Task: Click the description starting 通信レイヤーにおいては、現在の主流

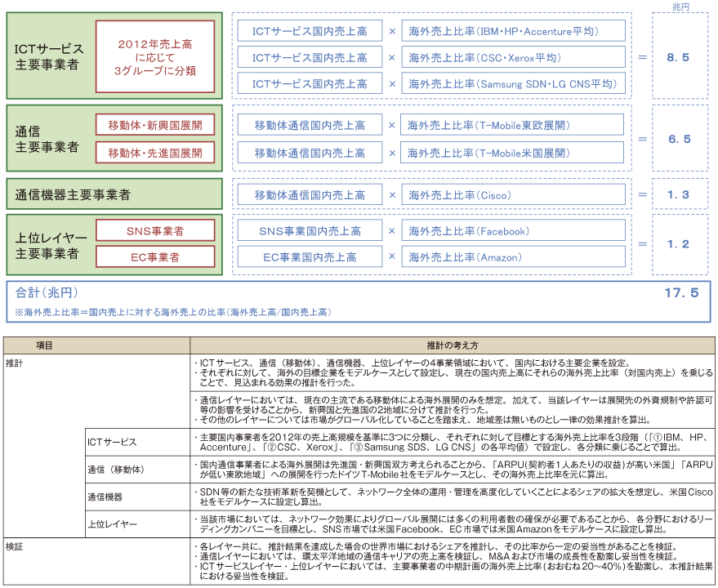Action: pyautogui.click(x=453, y=410)
